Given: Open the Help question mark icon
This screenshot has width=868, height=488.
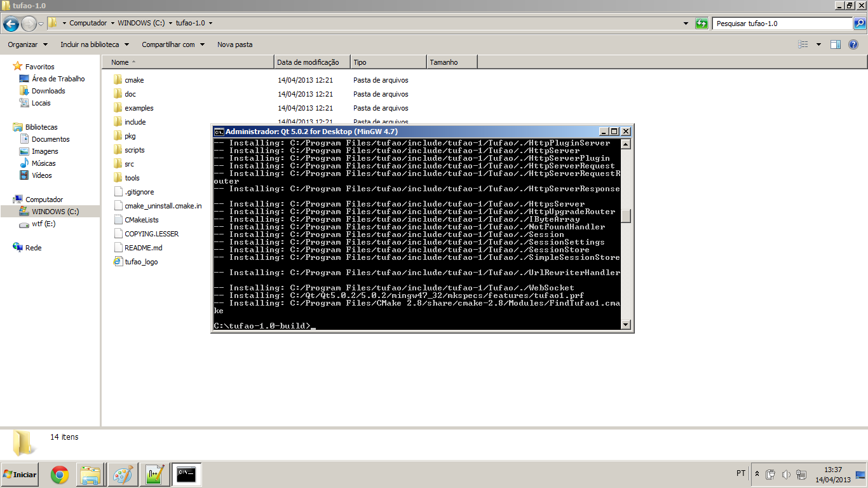Looking at the screenshot, I should point(853,44).
